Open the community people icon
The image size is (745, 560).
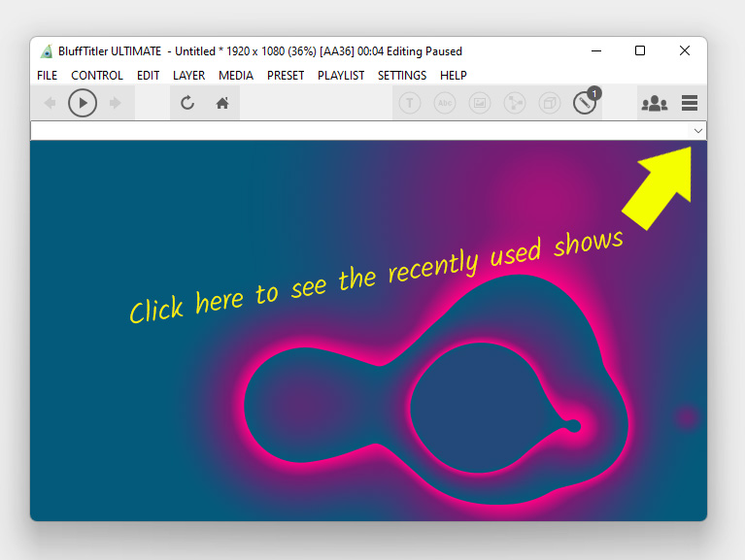[655, 103]
